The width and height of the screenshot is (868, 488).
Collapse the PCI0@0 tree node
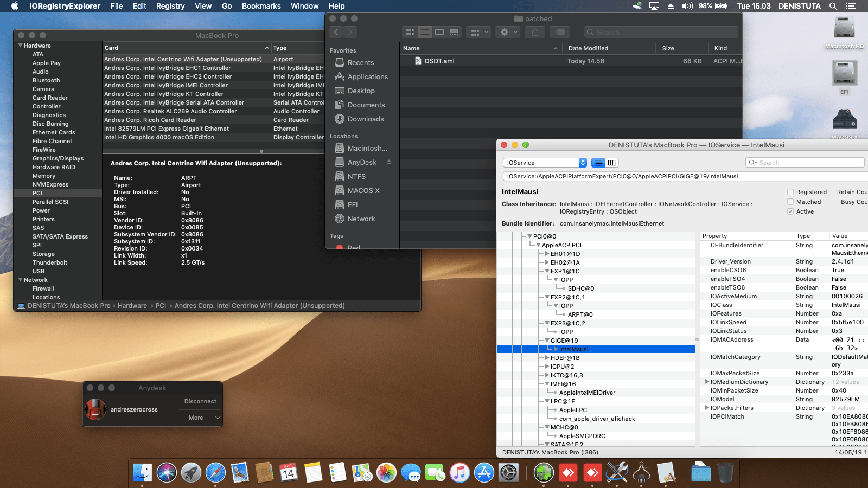(529, 236)
